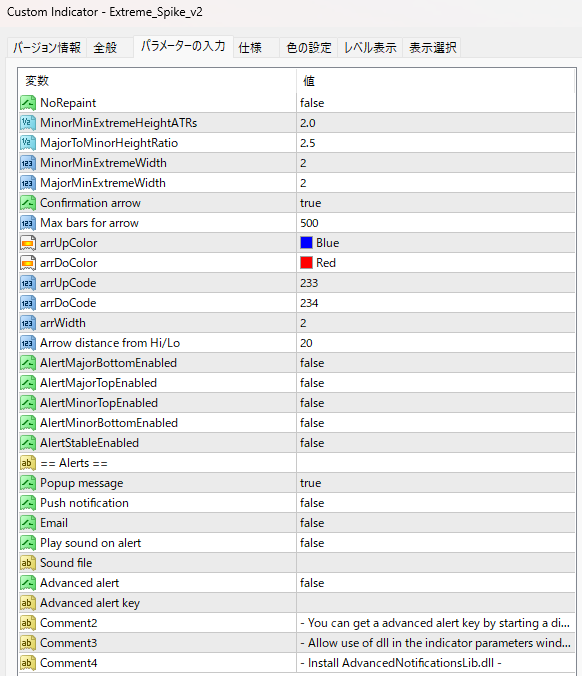Click the boolean icon beside NoRepaint
The height and width of the screenshot is (676, 582).
[x=28, y=103]
